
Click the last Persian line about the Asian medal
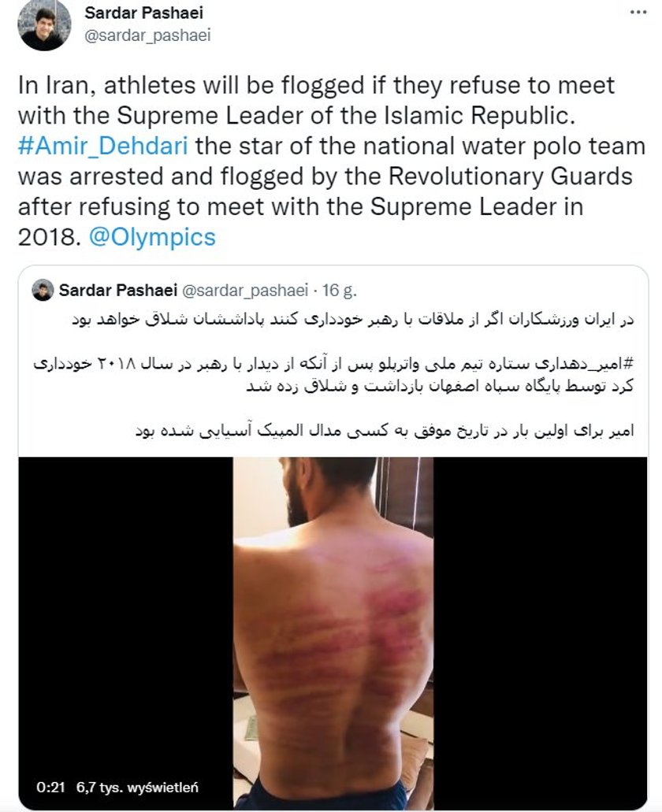[x=385, y=431]
